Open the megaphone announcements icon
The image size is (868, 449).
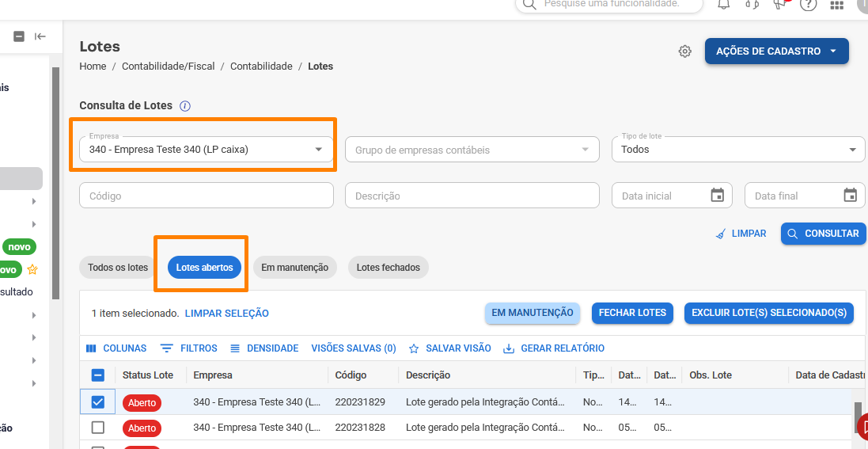click(780, 5)
